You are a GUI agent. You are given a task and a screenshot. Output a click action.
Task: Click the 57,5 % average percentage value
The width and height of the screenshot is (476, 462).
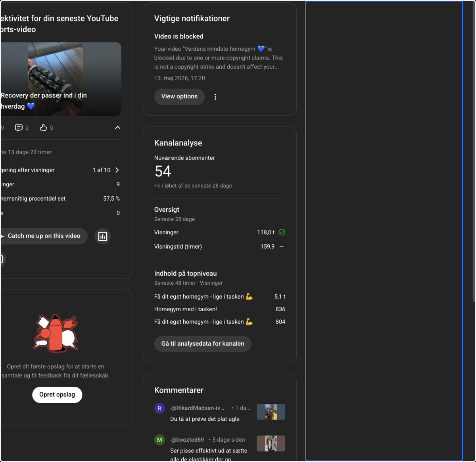point(111,199)
